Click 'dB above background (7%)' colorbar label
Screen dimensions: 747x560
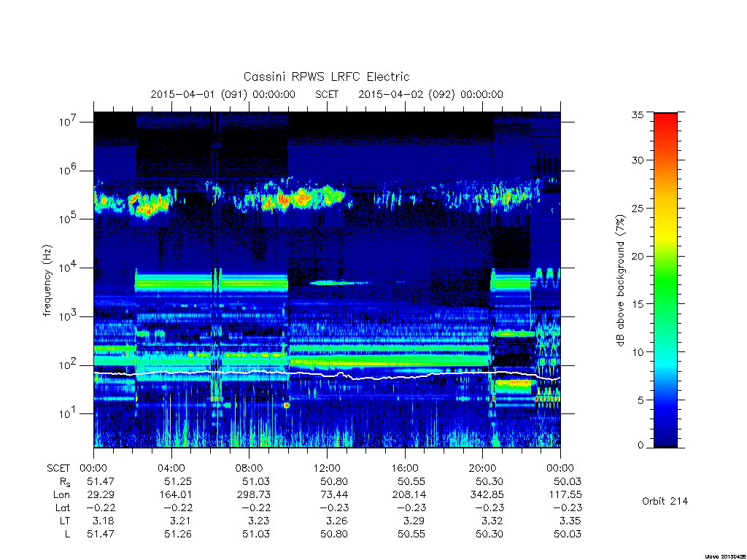pos(620,280)
